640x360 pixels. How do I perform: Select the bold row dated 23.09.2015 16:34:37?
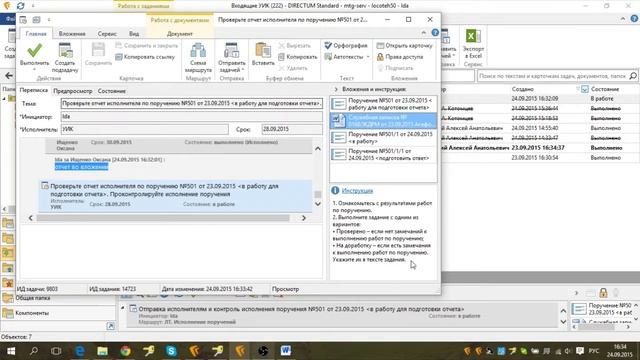[x=541, y=148]
